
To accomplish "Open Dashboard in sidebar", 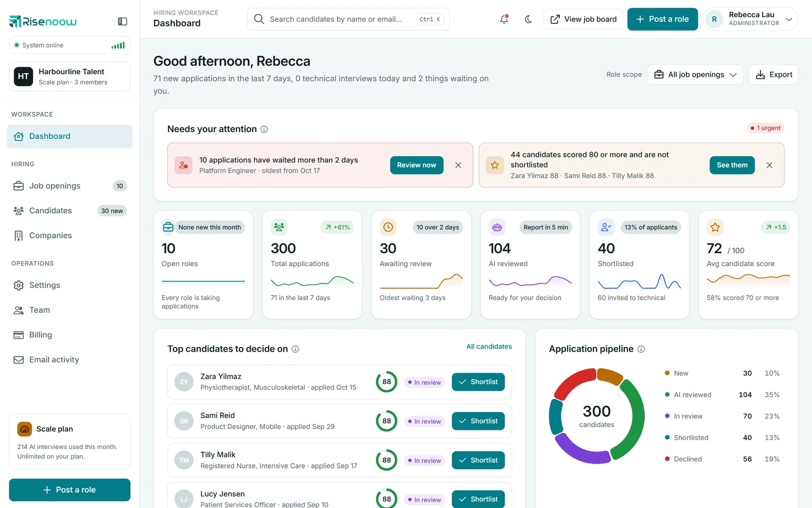I will tap(70, 136).
